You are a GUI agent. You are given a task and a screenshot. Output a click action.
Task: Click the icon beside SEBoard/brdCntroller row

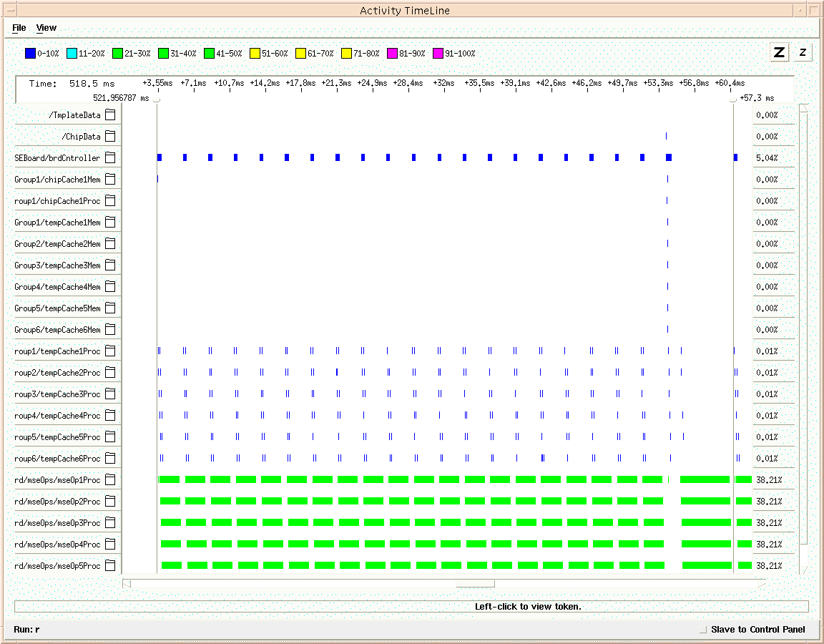click(x=110, y=158)
